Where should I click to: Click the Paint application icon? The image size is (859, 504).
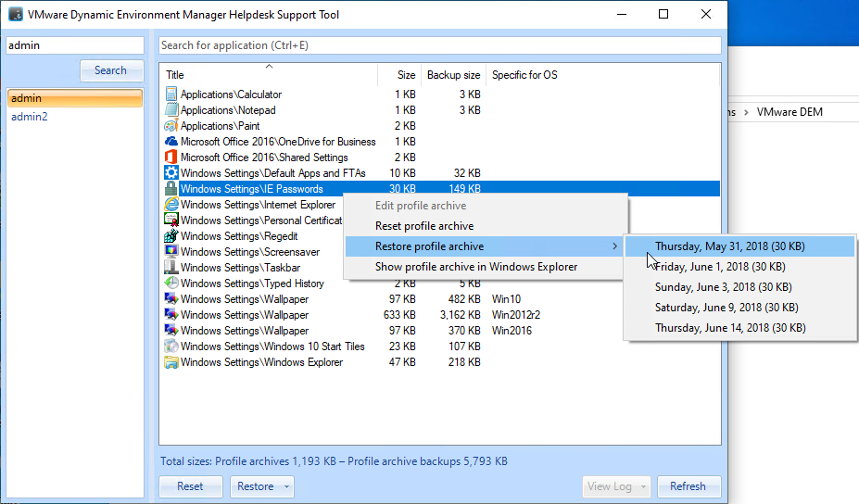171,126
